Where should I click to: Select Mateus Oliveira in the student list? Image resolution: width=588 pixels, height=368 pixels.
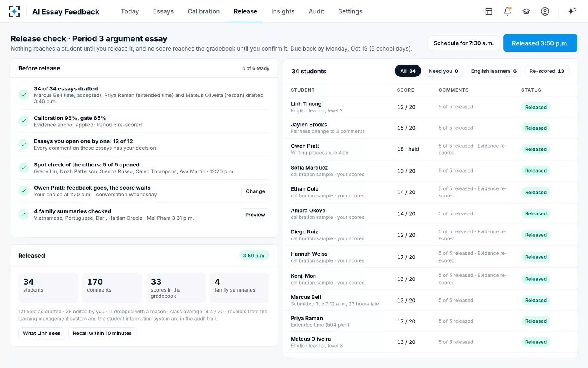[x=430, y=342]
